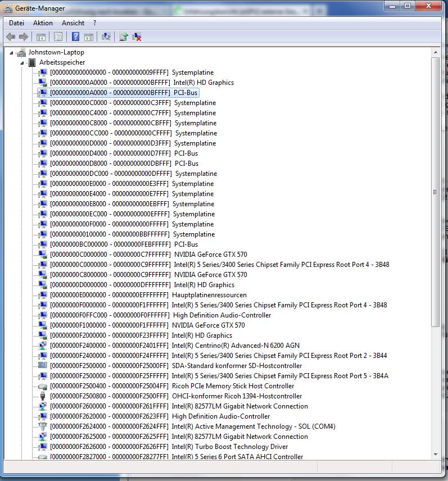The height and width of the screenshot is (481, 448).
Task: Collapse the Johnstown-Laptop root node
Action: tap(11, 53)
